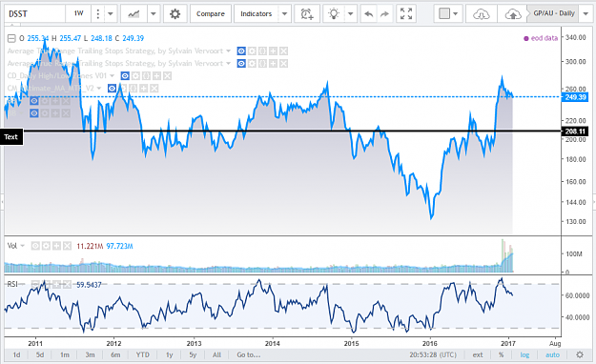Remove the BB indicator

click(66, 113)
